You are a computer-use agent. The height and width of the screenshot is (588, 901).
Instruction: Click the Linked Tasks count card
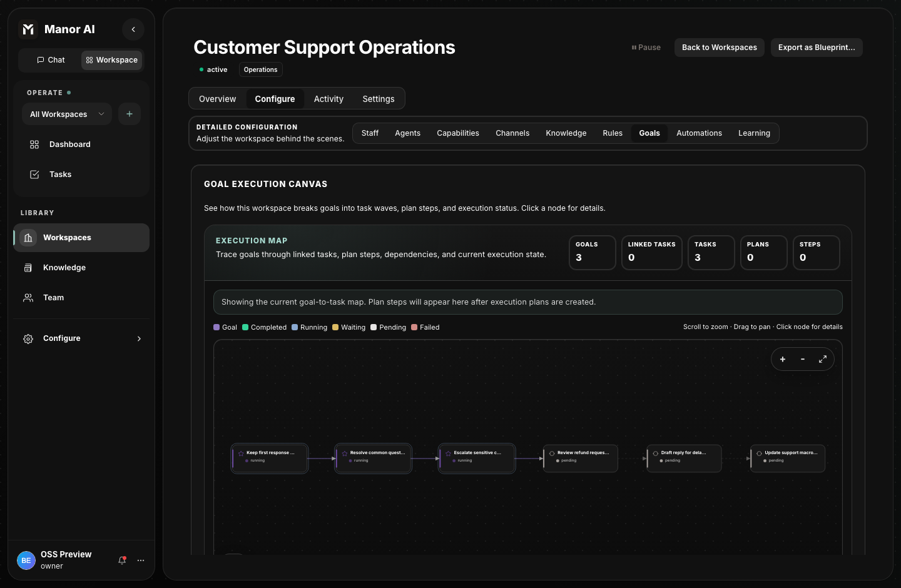652,253
